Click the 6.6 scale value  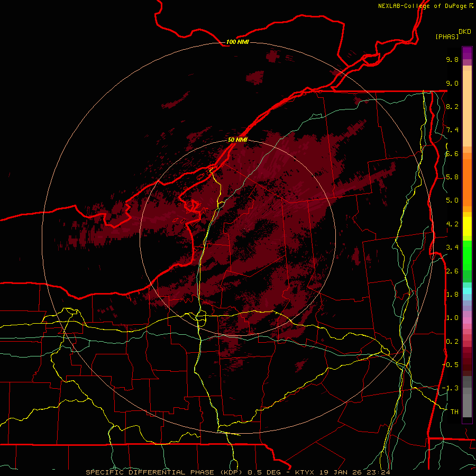[452, 153]
